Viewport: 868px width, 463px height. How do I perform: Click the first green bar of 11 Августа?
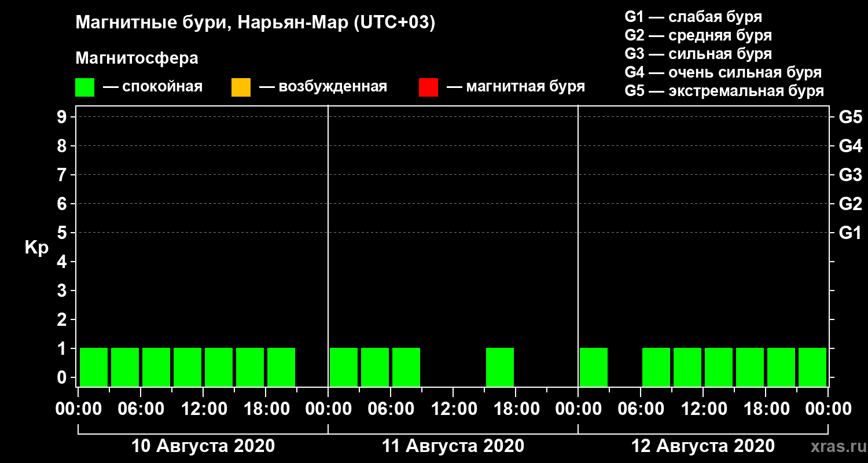coord(344,367)
